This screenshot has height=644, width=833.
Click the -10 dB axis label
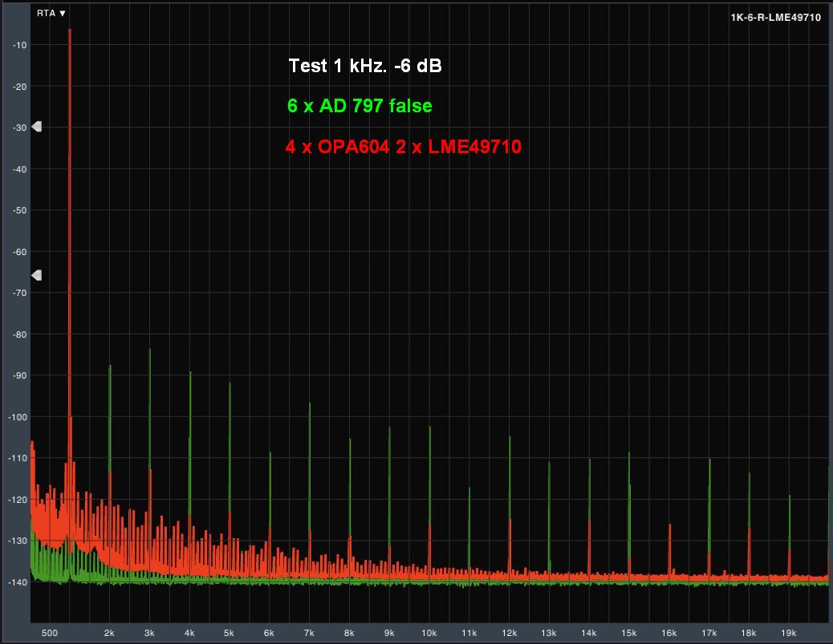19,45
